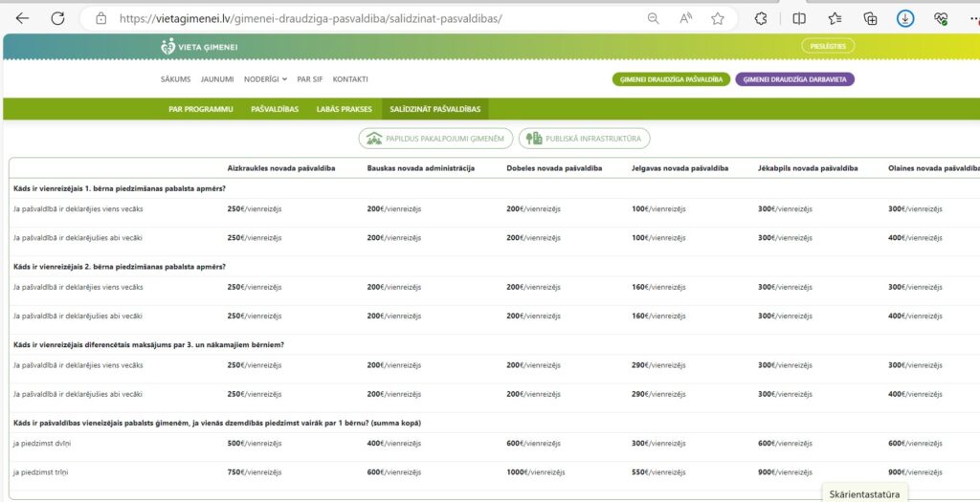Switch to the Par programmu tab

(200, 109)
